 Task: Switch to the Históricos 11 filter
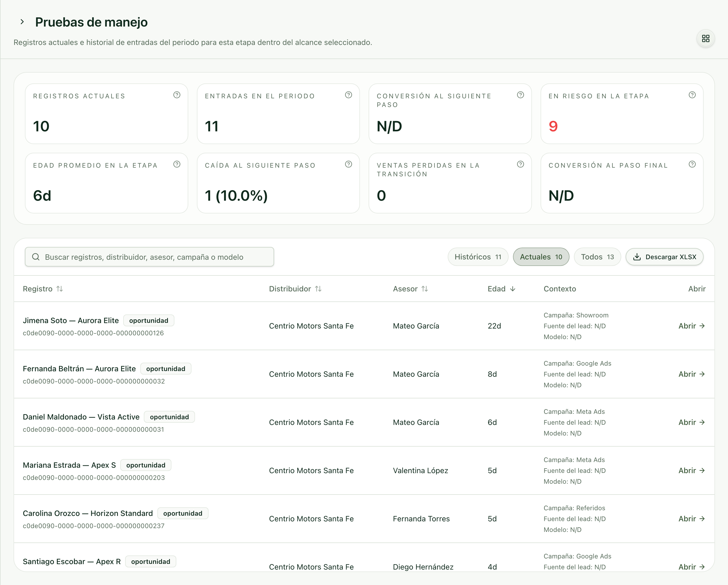(x=478, y=257)
